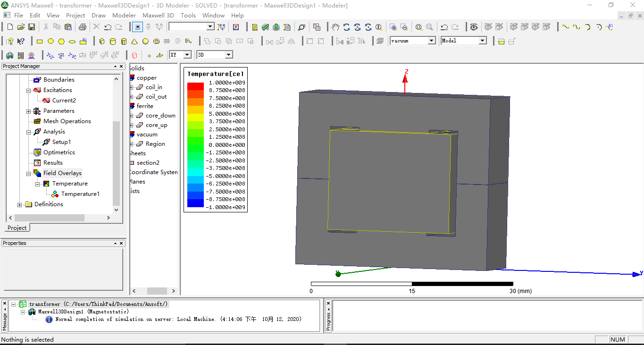Select the Draw circle tool

coord(50,42)
